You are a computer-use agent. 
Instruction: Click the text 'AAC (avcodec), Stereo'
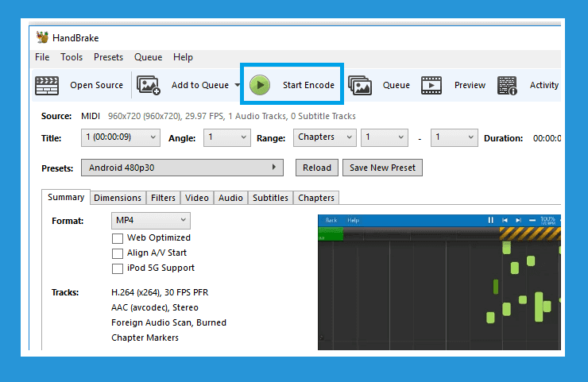155,307
